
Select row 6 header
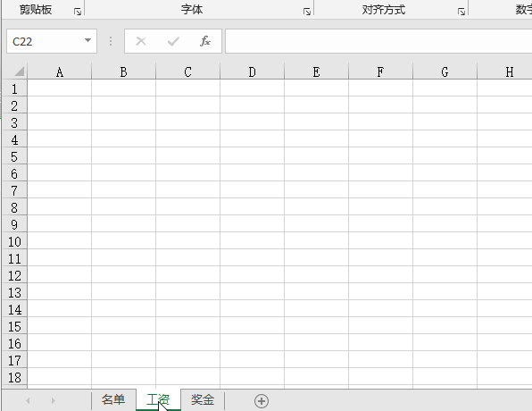(14, 173)
